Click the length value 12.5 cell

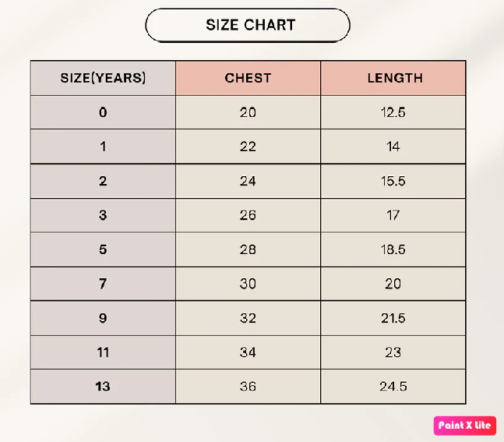tap(393, 112)
